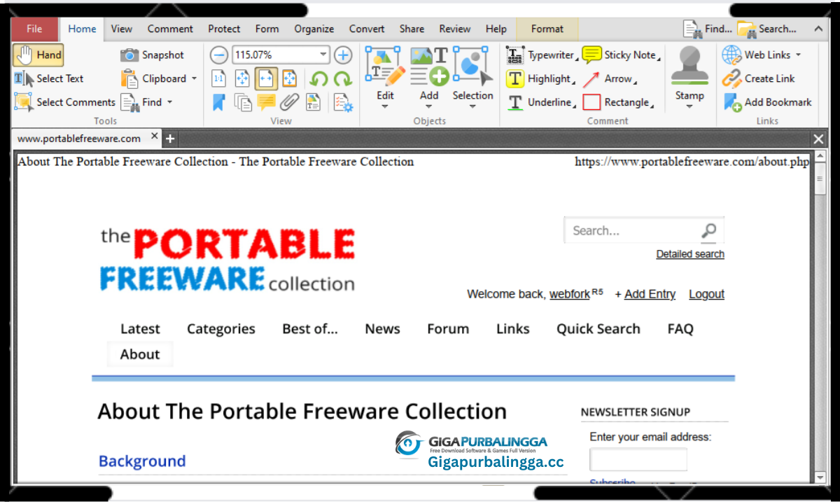Click the Add Entry link

[650, 294]
